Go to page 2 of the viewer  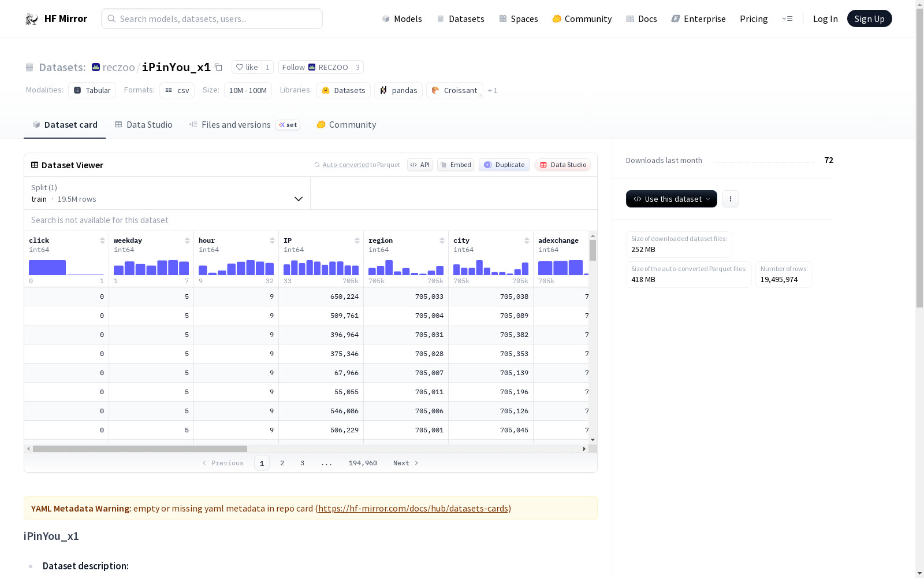click(x=282, y=463)
